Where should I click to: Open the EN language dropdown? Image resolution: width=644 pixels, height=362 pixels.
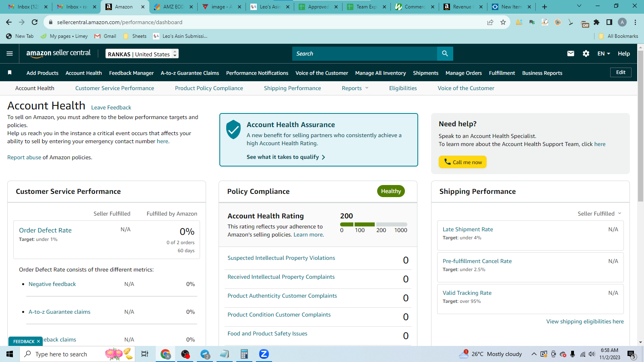pos(604,53)
